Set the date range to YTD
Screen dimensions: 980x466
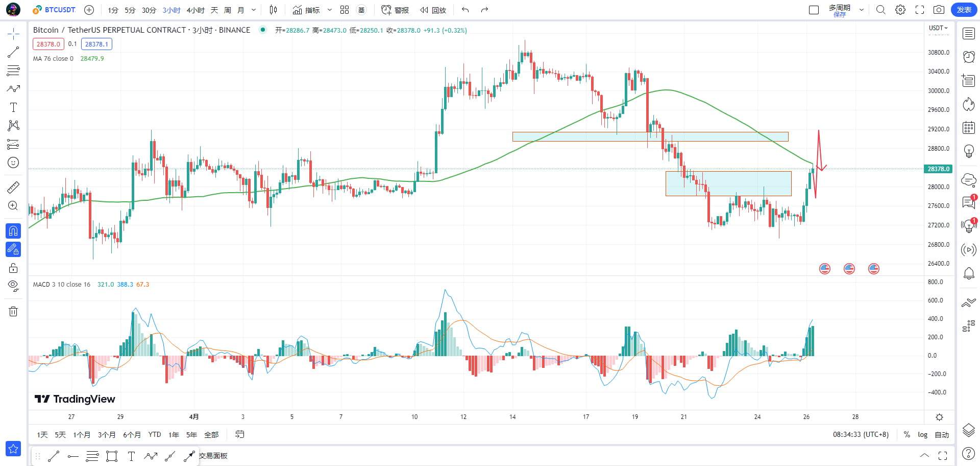[155, 435]
